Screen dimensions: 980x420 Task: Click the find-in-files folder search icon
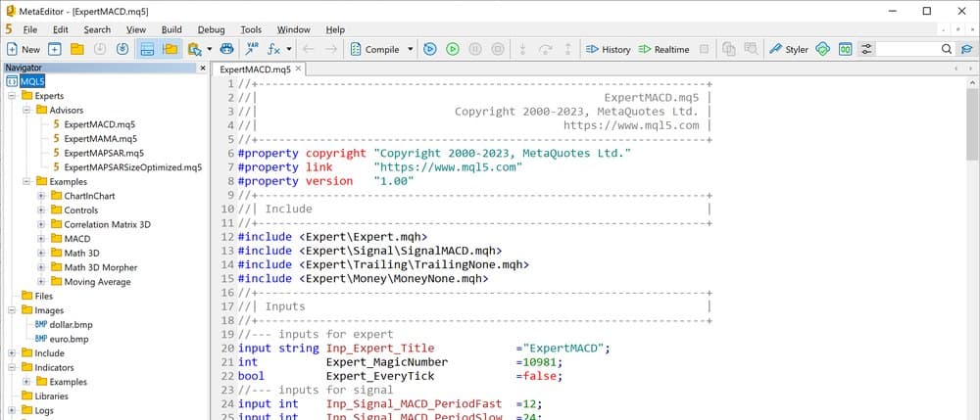194,49
